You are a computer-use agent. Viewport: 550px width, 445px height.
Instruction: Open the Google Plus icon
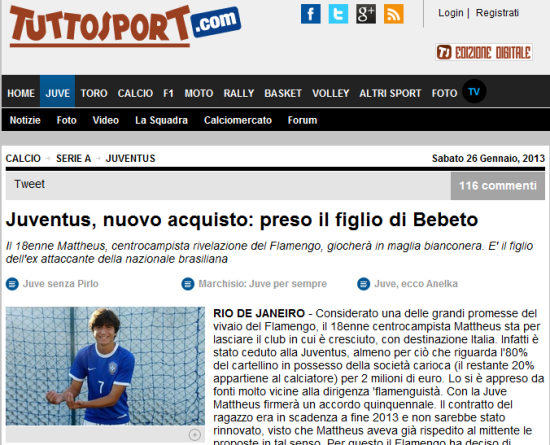(x=366, y=14)
